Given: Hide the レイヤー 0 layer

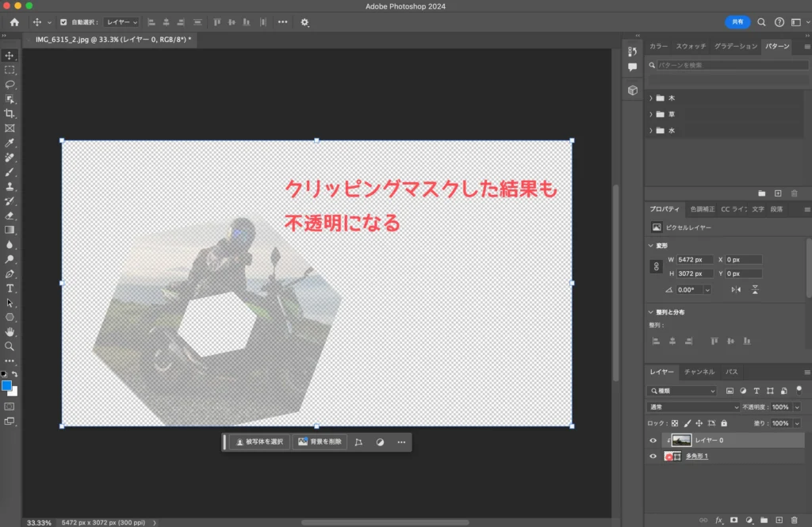Looking at the screenshot, I should (653, 440).
